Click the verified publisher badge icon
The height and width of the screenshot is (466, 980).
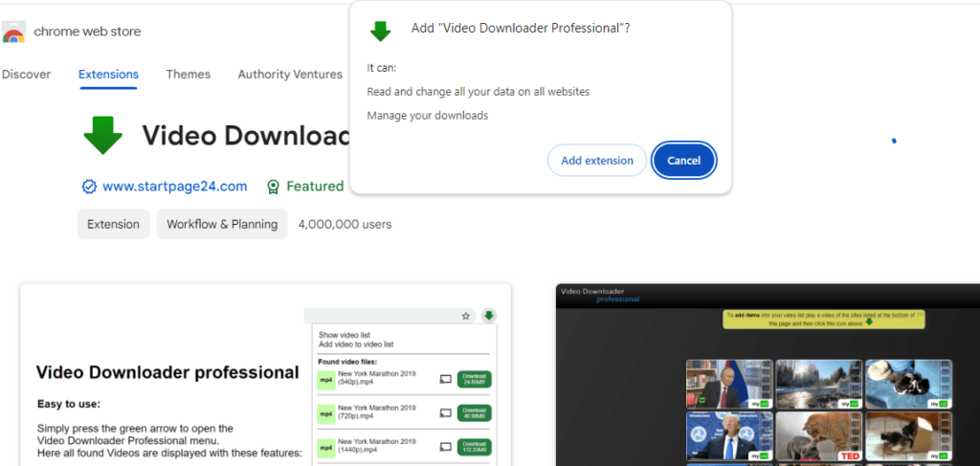click(x=89, y=187)
